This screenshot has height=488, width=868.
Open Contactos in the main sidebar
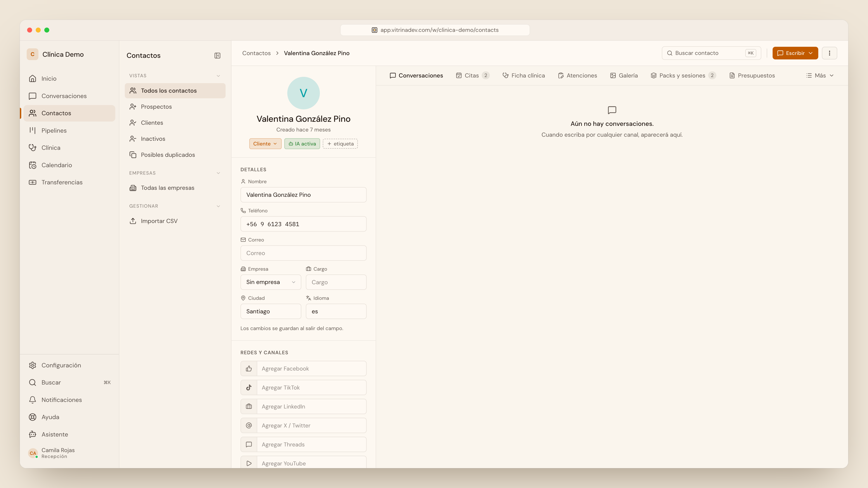tap(69, 113)
